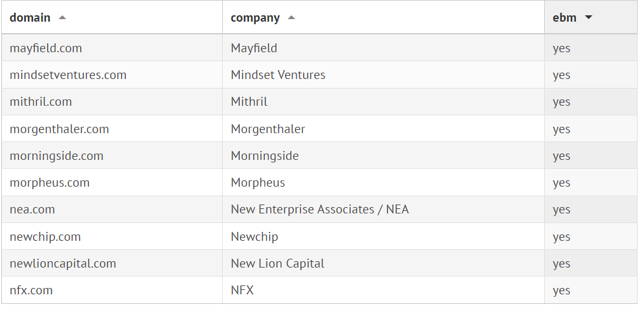Click the New Lion Capital company cell

(277, 264)
